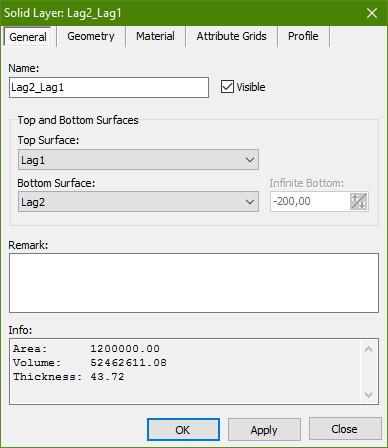Click the Infinite Bottom elevation picker icon
This screenshot has height=448, width=388.
click(x=359, y=201)
